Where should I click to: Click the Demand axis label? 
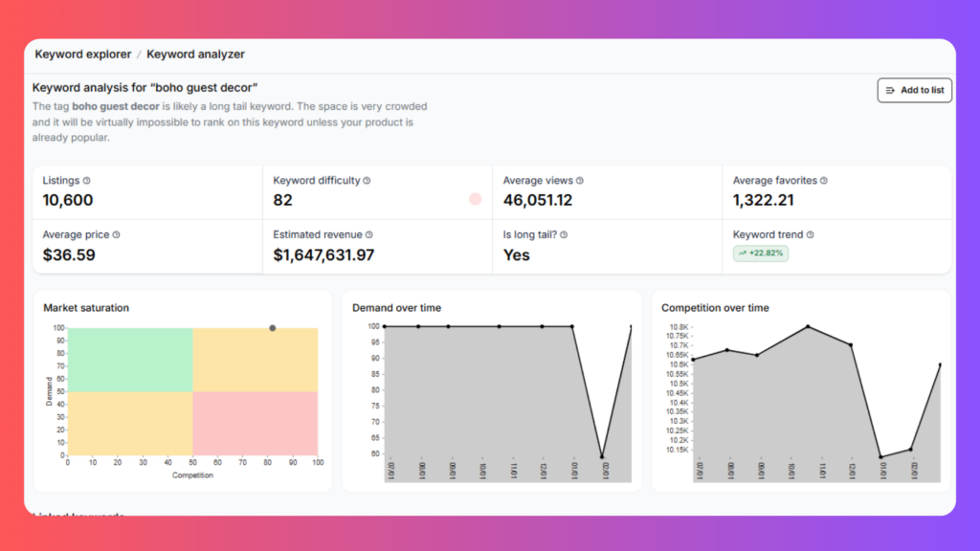click(x=50, y=391)
